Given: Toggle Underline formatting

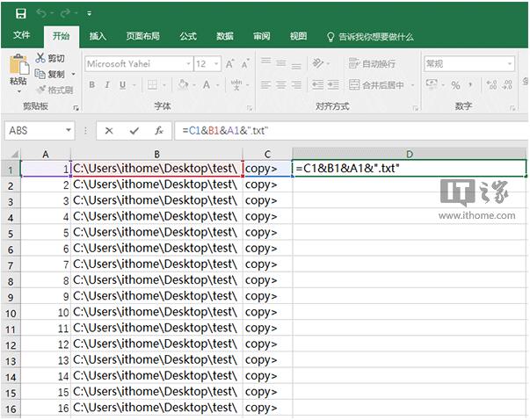Looking at the screenshot, I should pyautogui.click(x=121, y=85).
